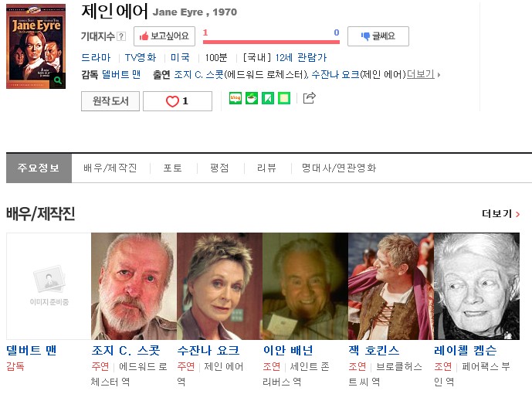Image resolution: width=532 pixels, height=401 pixels.
Task: Click the green bookmark share icon
Action: point(268,98)
